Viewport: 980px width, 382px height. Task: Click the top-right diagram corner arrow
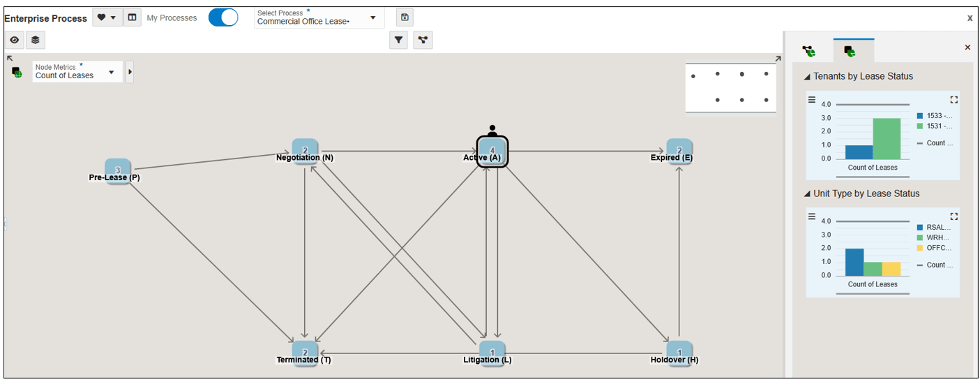(778, 60)
